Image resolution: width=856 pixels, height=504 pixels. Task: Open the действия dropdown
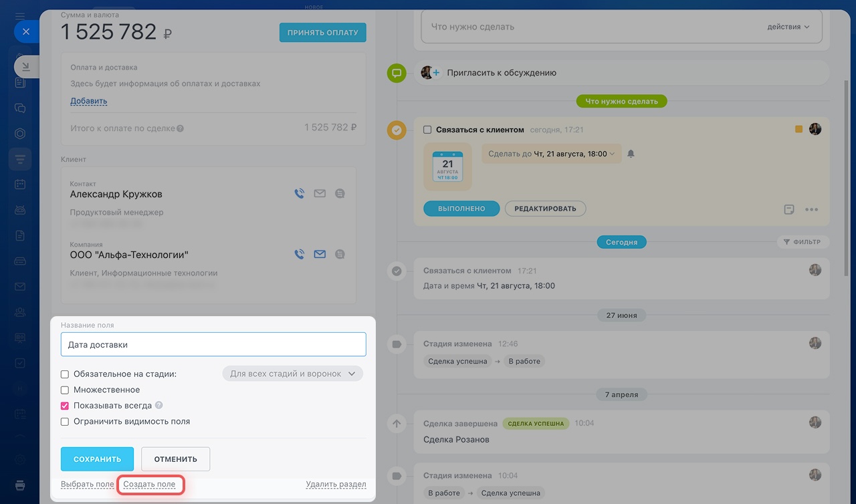click(x=788, y=27)
